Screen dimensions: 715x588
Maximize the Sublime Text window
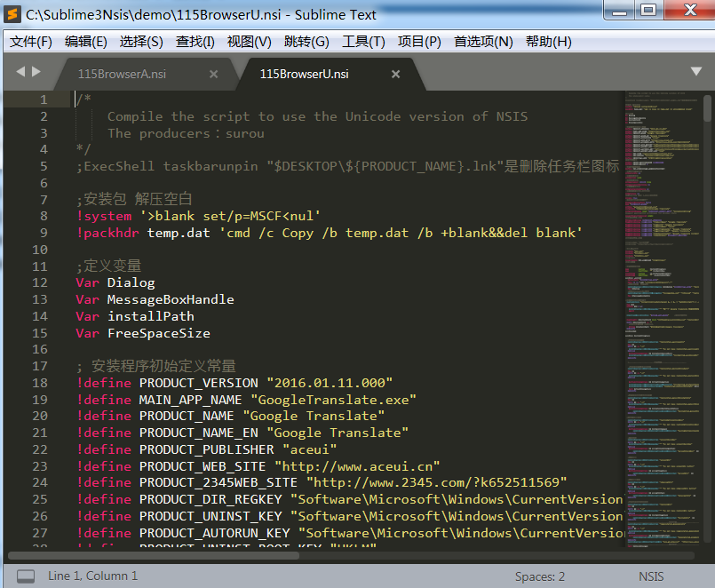(x=648, y=10)
